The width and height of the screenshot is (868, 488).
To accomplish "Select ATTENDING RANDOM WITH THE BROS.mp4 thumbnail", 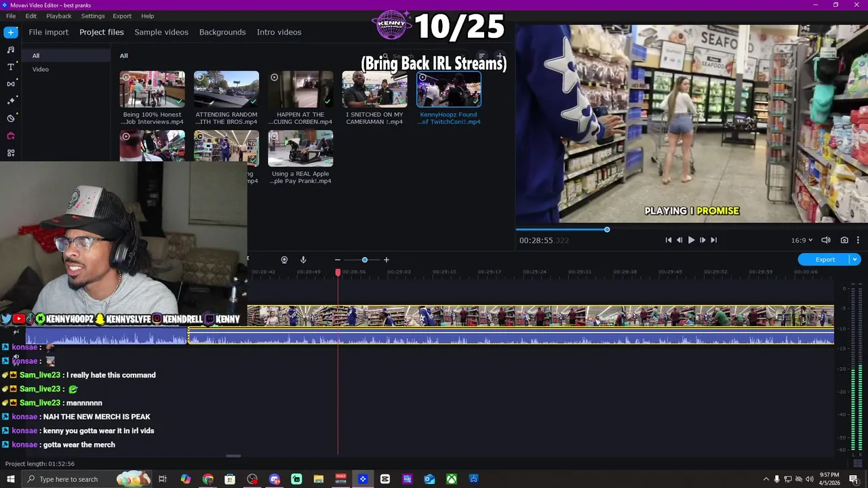I will point(226,89).
